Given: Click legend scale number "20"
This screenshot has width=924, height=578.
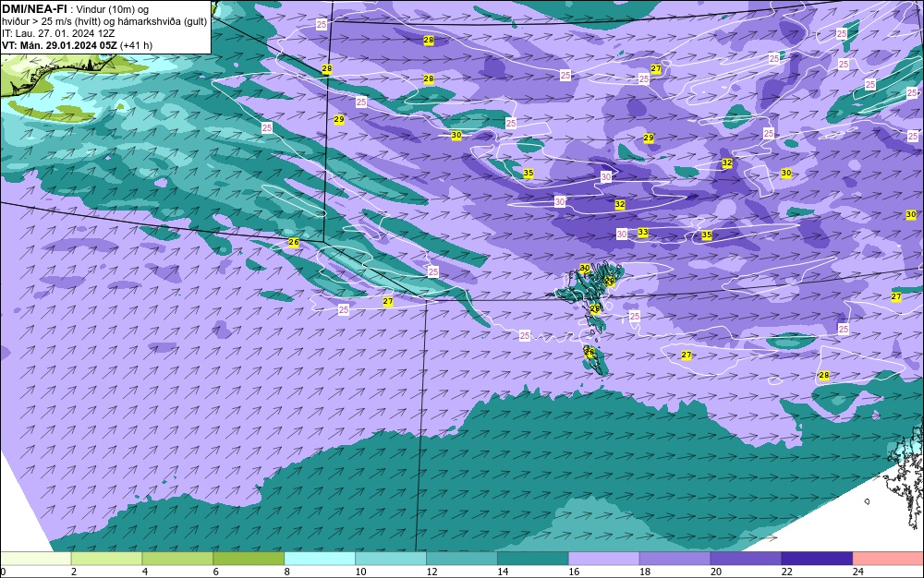Looking at the screenshot, I should pos(716,572).
